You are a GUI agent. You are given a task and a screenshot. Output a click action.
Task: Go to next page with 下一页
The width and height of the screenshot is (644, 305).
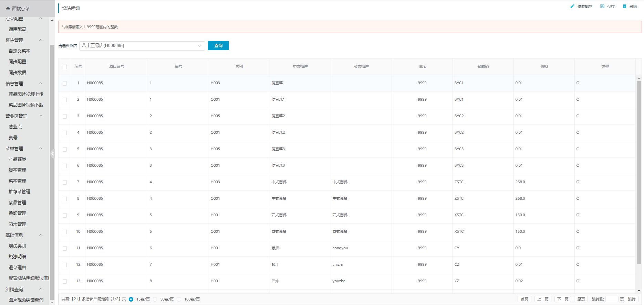pos(562,299)
